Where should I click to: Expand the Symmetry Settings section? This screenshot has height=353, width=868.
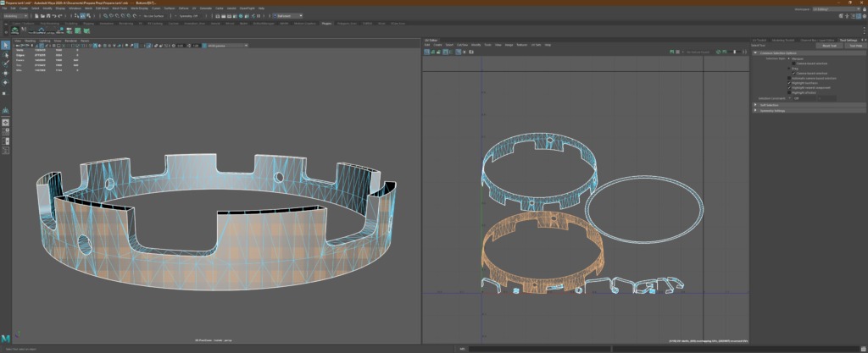pyautogui.click(x=771, y=110)
